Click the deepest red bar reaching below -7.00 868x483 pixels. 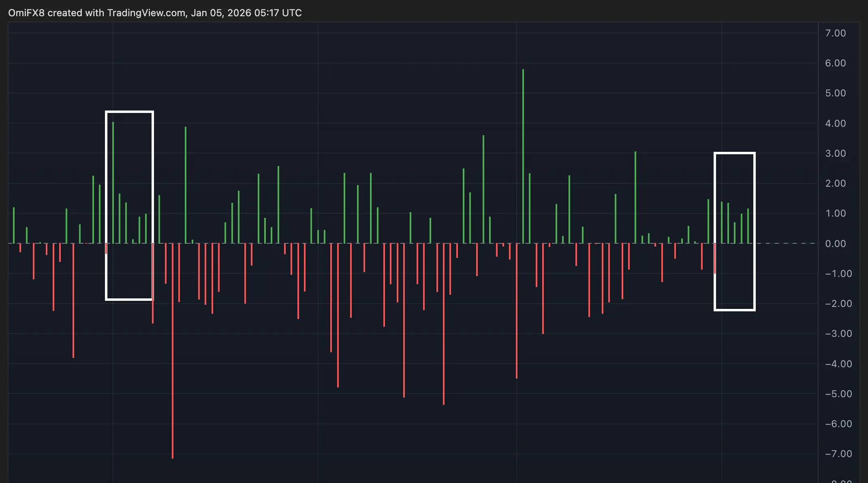coord(173,351)
